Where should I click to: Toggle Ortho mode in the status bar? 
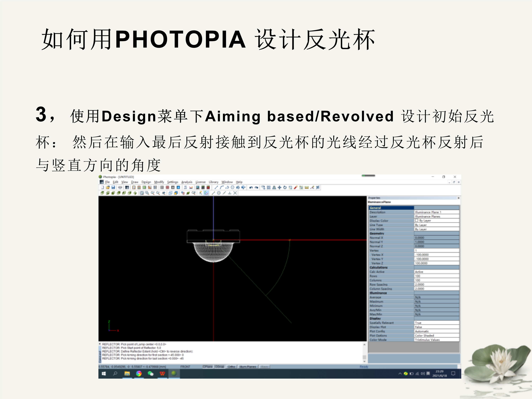click(231, 367)
